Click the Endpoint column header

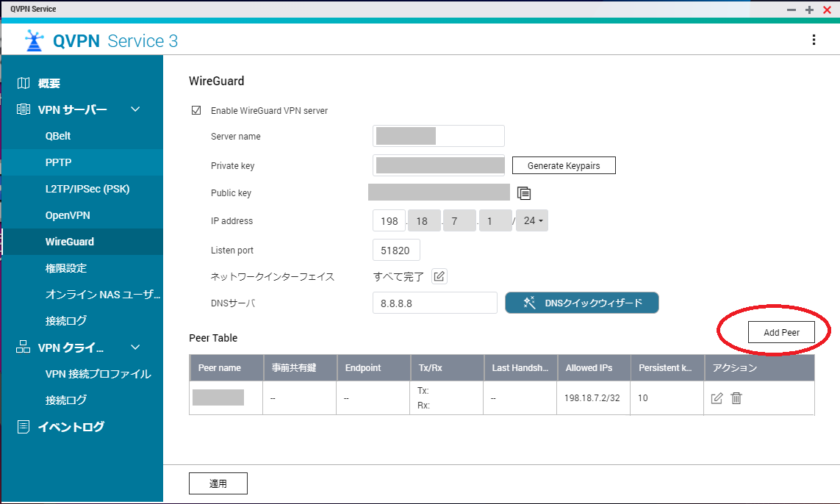coord(373,367)
